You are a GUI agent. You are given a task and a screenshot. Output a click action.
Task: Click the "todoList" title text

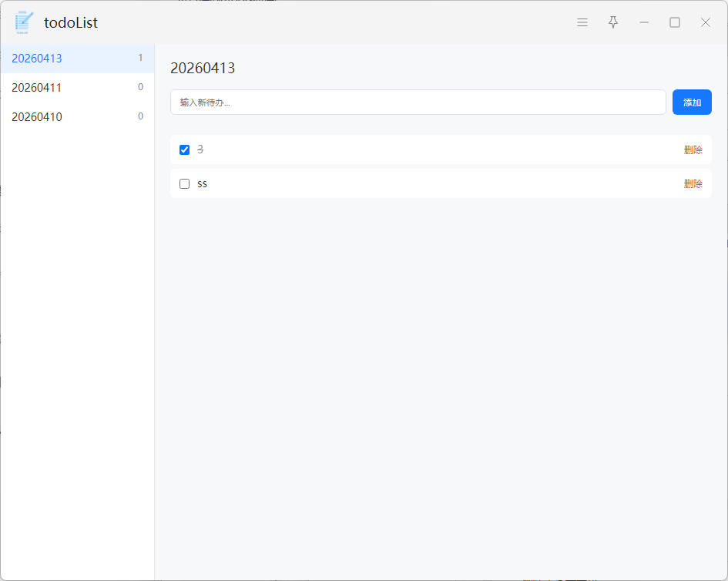[x=71, y=23]
